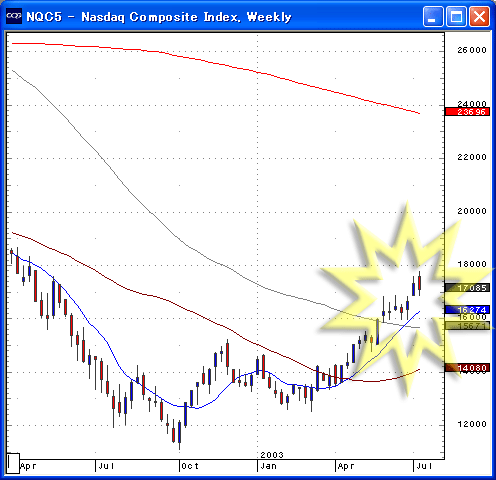The height and width of the screenshot is (480, 496).
Task: Click the 20000 price axis value
Action: 472,211
